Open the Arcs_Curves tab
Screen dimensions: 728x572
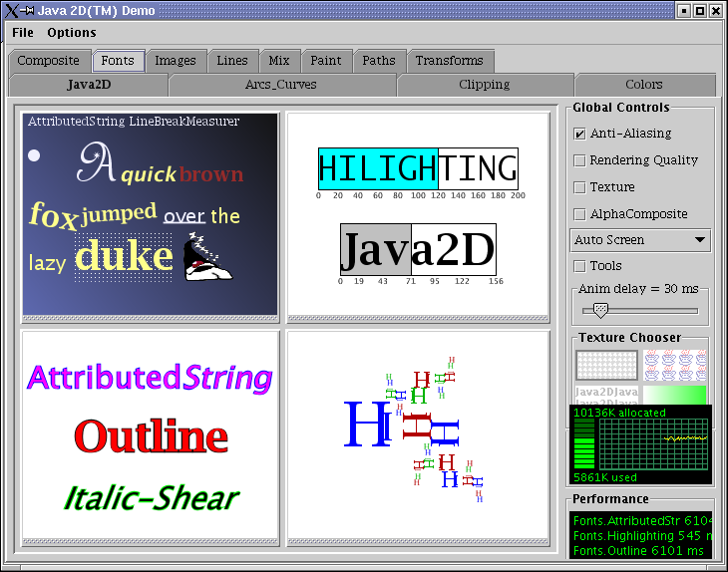[281, 85]
